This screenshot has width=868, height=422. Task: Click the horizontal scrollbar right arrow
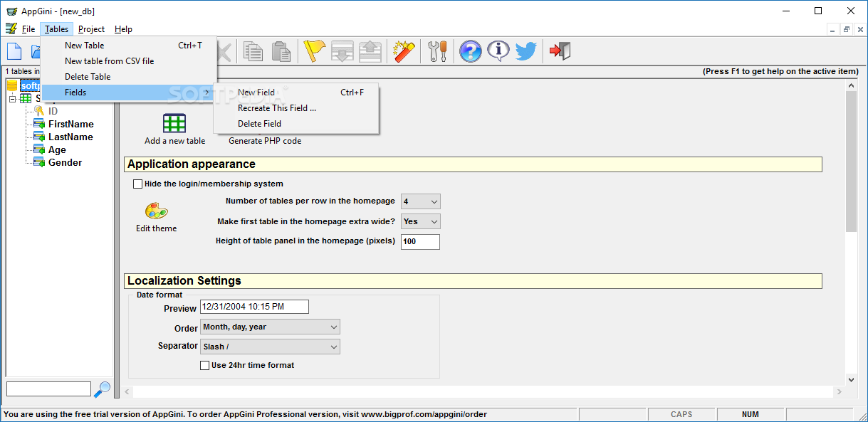(840, 391)
